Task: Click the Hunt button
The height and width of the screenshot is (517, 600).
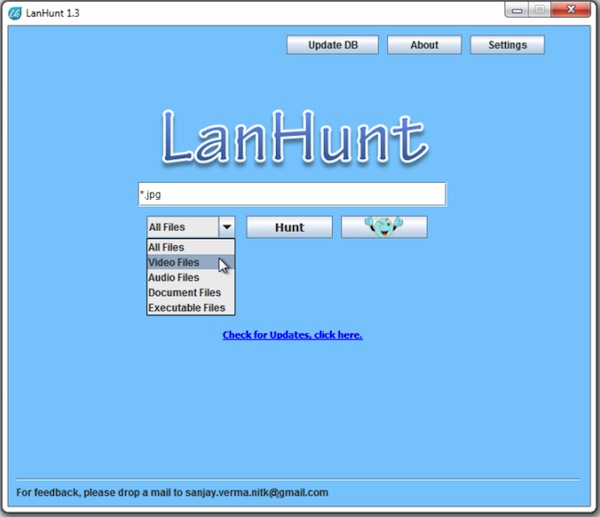Action: (x=289, y=227)
